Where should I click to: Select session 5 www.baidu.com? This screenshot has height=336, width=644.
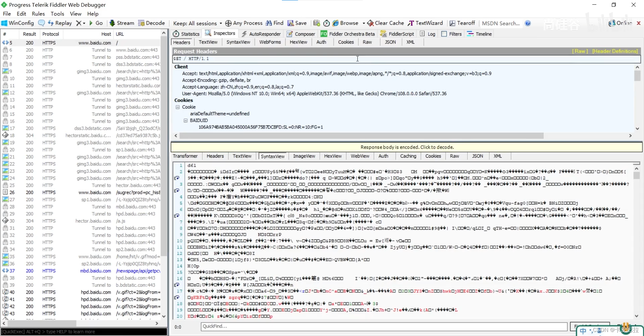pos(81,43)
